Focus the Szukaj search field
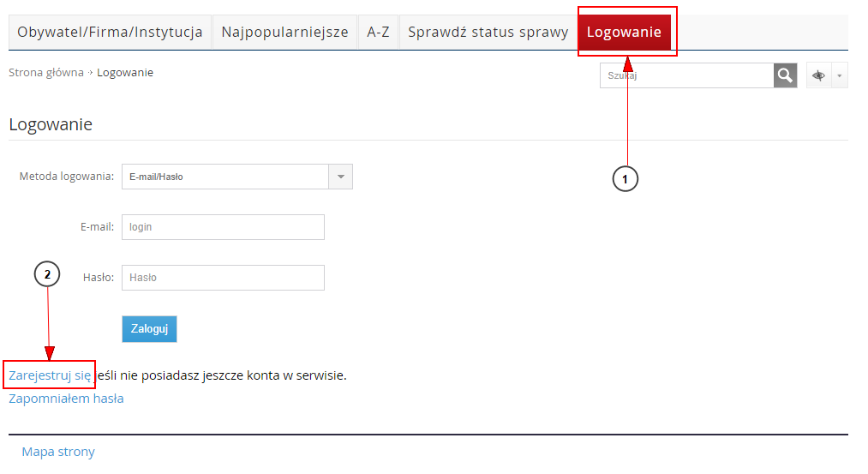 click(x=686, y=75)
